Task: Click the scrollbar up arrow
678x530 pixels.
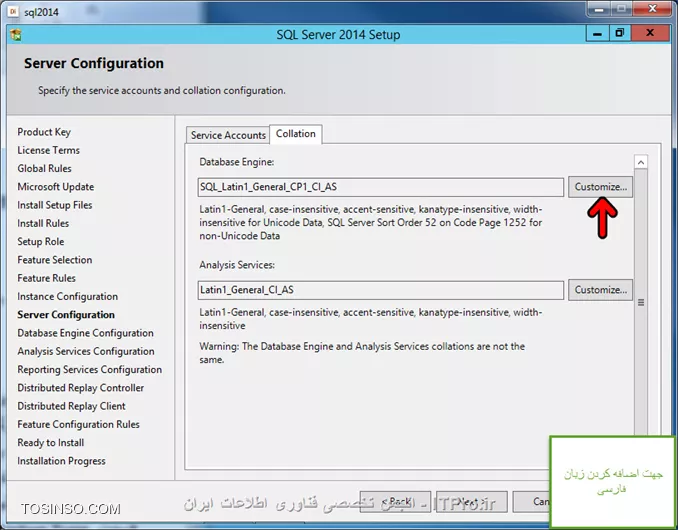Action: coord(641,162)
